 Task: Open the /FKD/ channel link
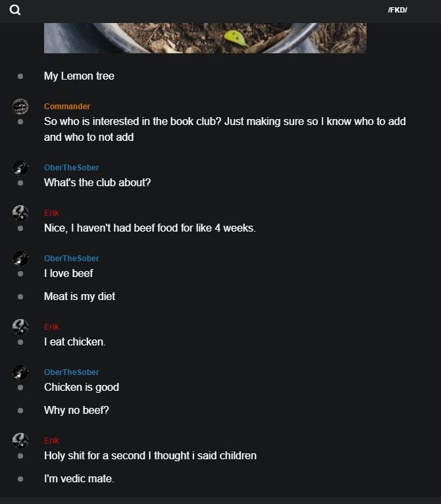[398, 11]
